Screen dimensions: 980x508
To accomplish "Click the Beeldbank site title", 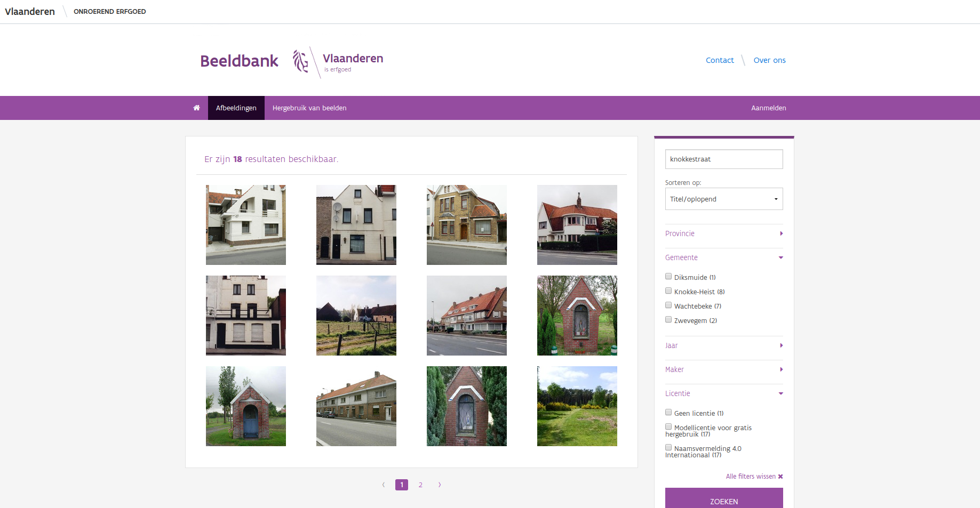I will click(239, 61).
